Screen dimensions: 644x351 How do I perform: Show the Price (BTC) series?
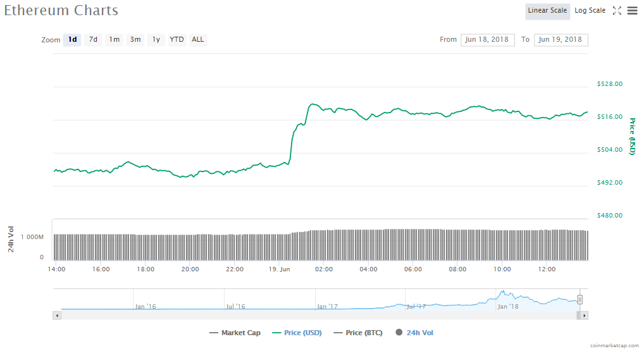[x=358, y=333]
